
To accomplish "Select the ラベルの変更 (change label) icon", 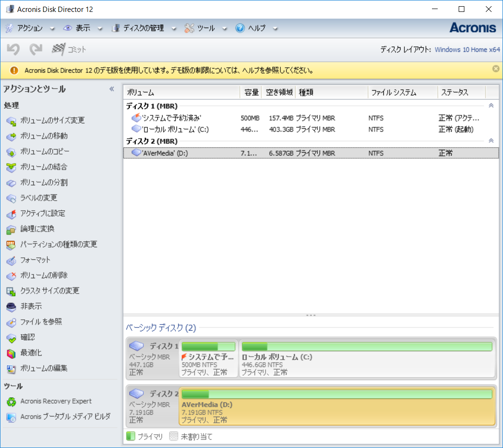I will click(11, 198).
